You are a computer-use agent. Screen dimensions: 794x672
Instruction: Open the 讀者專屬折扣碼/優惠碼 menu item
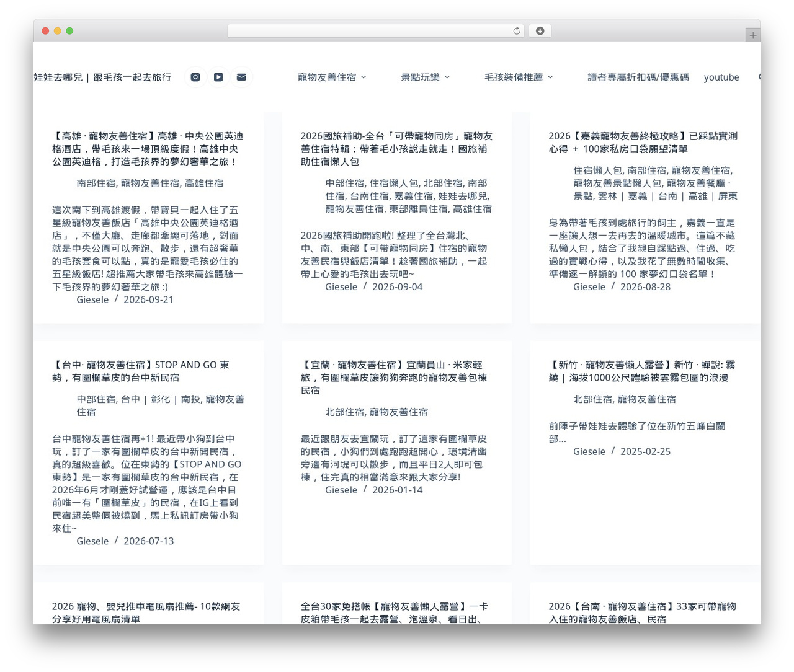(x=638, y=77)
